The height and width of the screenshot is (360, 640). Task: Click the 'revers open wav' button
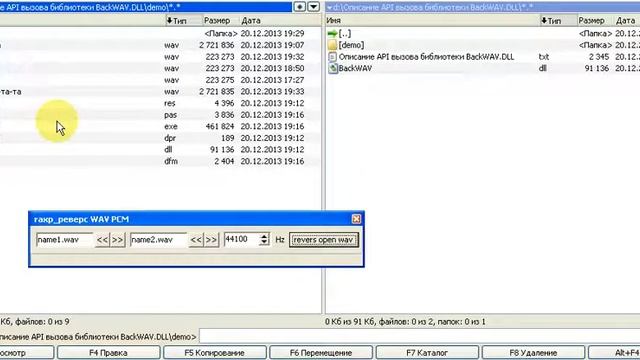[324, 240]
